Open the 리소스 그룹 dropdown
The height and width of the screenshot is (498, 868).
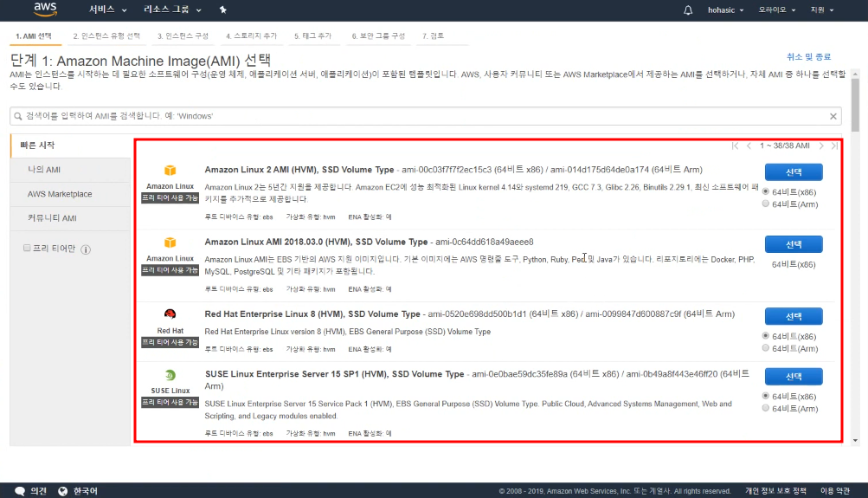(x=172, y=10)
